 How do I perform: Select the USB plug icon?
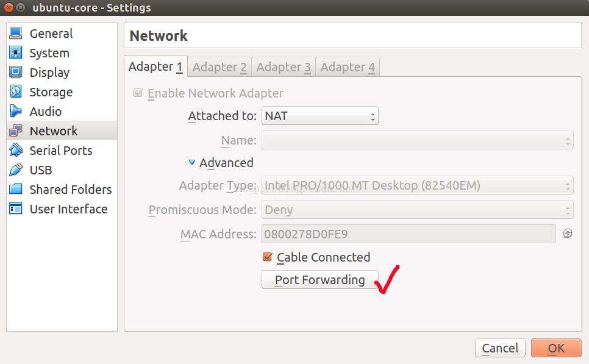[x=16, y=170]
